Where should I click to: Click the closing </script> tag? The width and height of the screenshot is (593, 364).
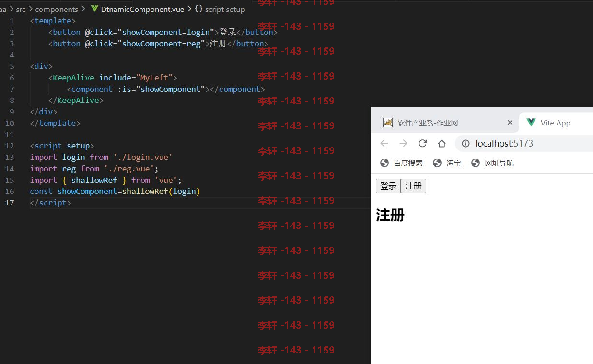(x=50, y=203)
